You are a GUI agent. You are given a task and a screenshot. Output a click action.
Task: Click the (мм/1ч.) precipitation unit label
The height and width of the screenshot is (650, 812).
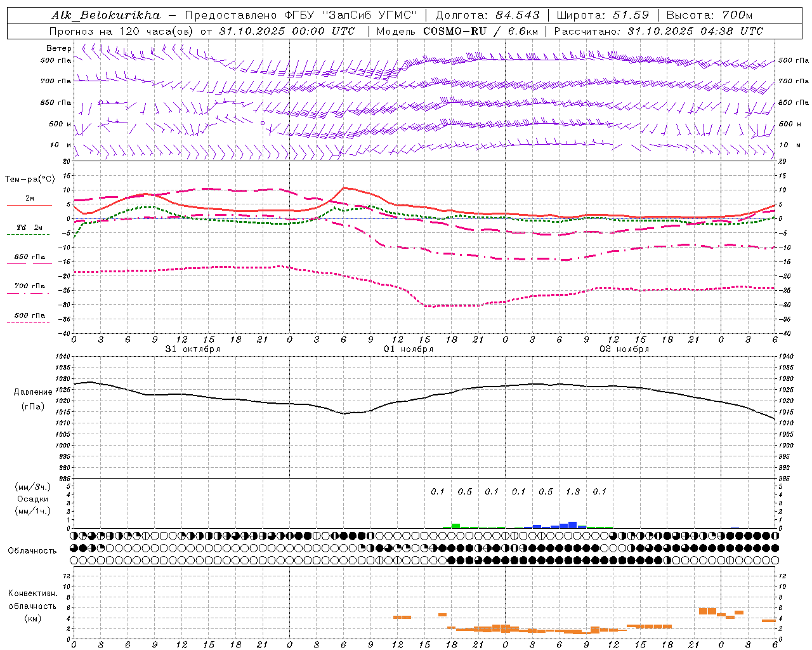click(x=34, y=511)
